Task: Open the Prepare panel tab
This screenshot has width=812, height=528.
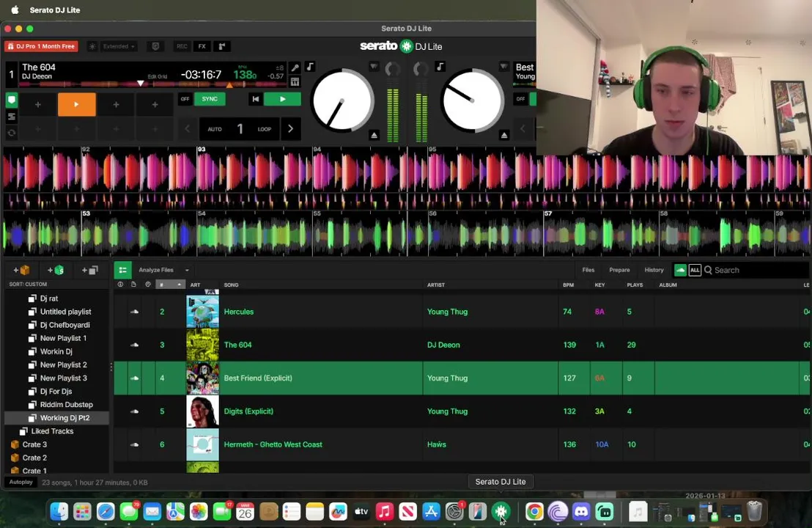Action: pos(619,270)
